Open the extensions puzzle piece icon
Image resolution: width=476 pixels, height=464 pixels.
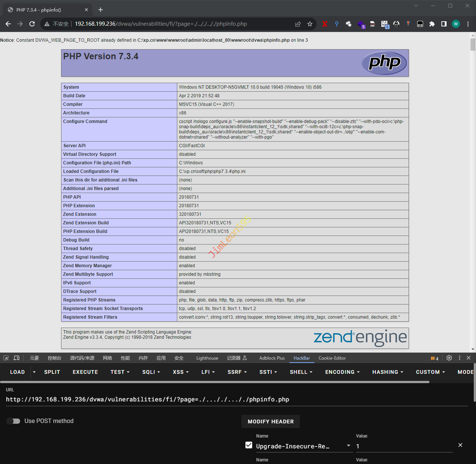point(432,24)
